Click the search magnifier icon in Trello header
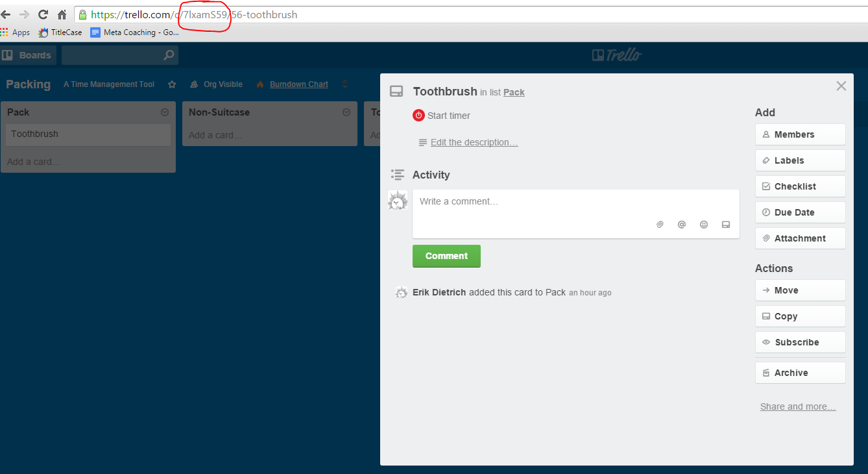This screenshot has width=868, height=474. click(x=169, y=55)
